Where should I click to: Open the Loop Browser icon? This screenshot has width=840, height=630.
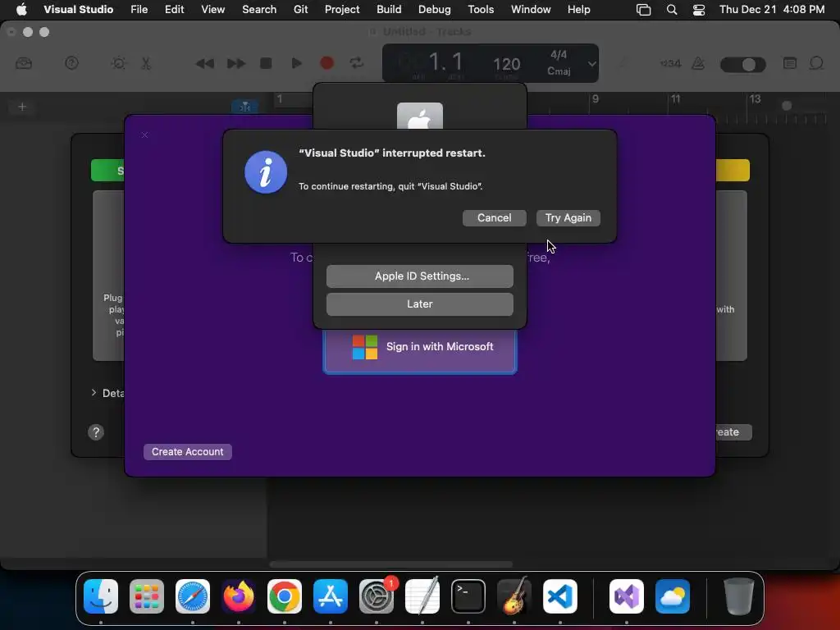click(x=816, y=63)
